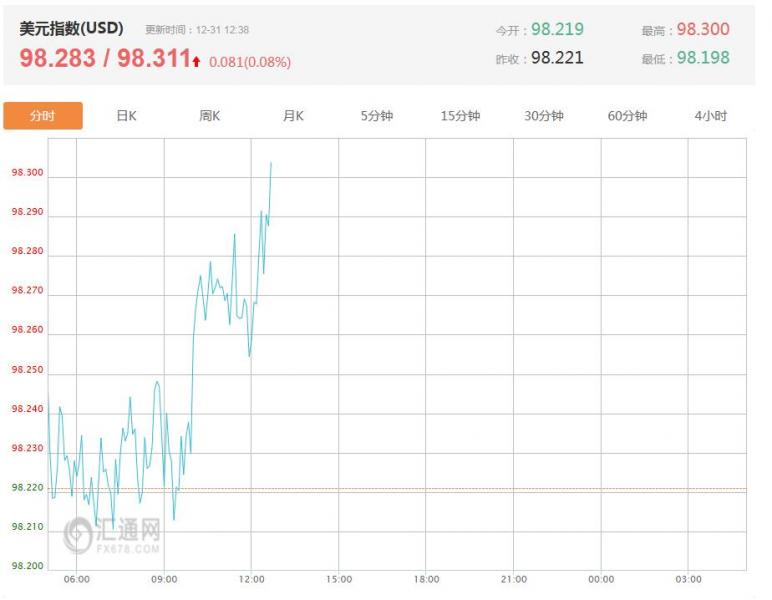
Task: Click the 最高 high value 98.300
Action: [x=702, y=30]
